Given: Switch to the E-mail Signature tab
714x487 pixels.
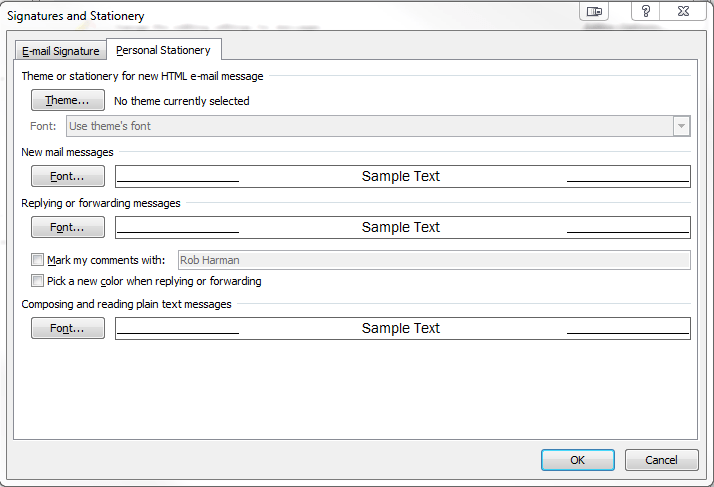Looking at the screenshot, I should point(61,51).
